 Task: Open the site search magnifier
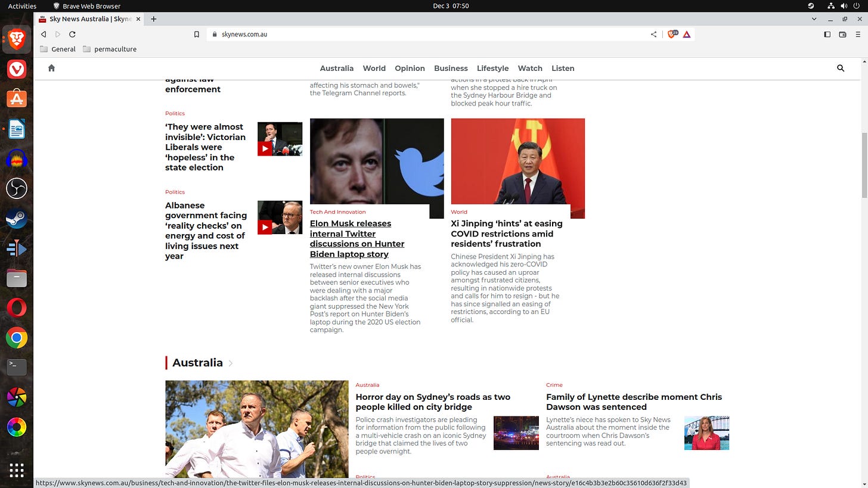point(841,68)
